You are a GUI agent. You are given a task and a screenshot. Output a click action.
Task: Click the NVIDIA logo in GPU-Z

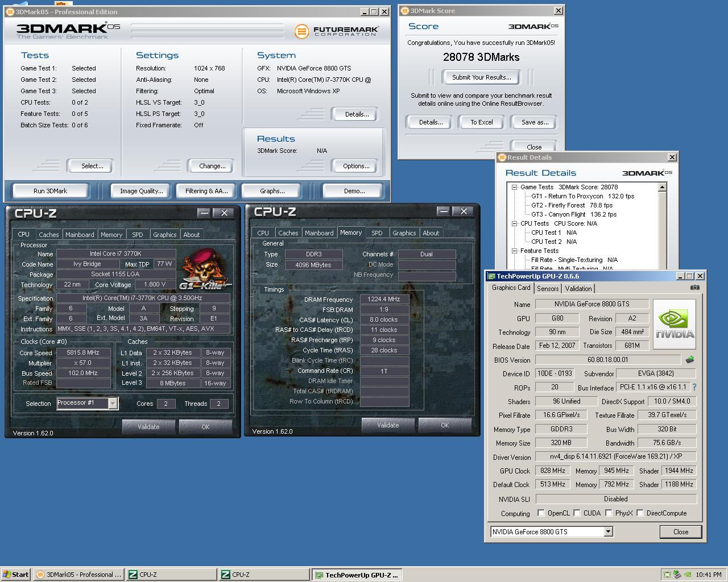675,325
